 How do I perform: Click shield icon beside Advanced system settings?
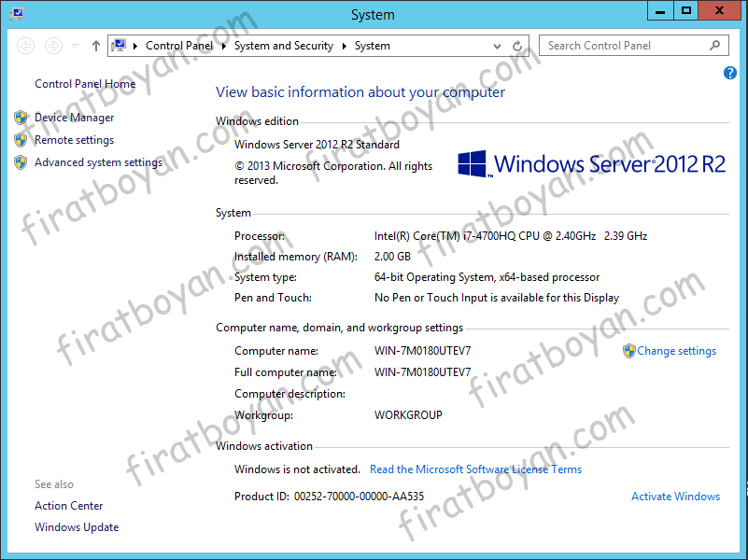[x=21, y=162]
